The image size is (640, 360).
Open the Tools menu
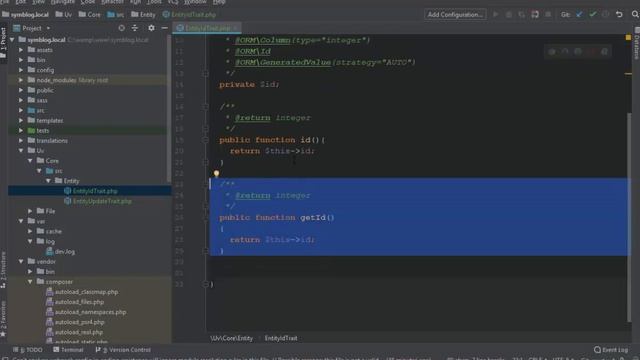click(154, 2)
